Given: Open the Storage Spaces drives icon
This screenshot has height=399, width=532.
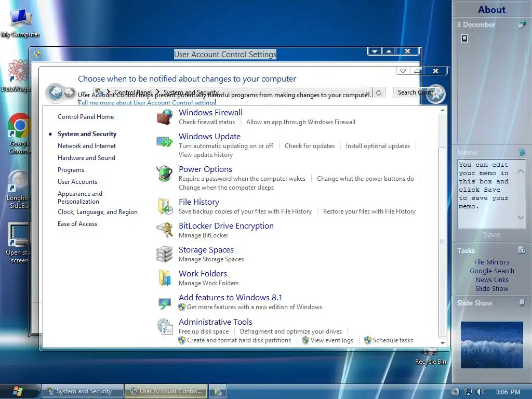Looking at the screenshot, I should coord(165,254).
